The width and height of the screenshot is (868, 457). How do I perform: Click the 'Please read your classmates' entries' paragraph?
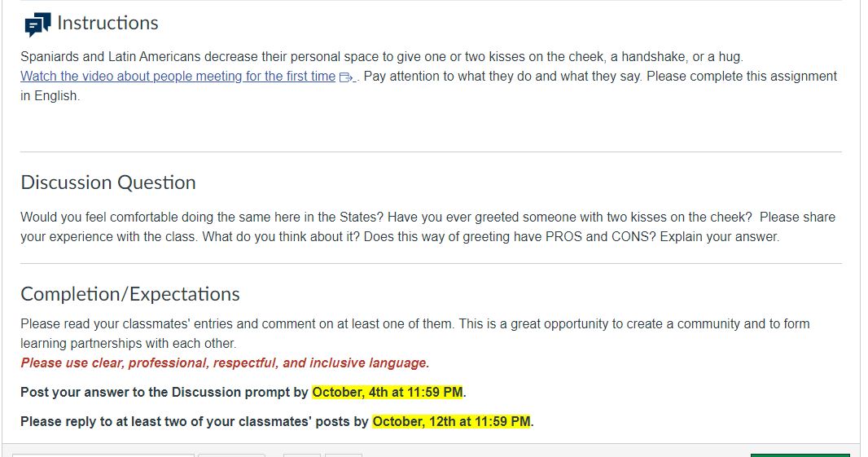[x=415, y=333]
